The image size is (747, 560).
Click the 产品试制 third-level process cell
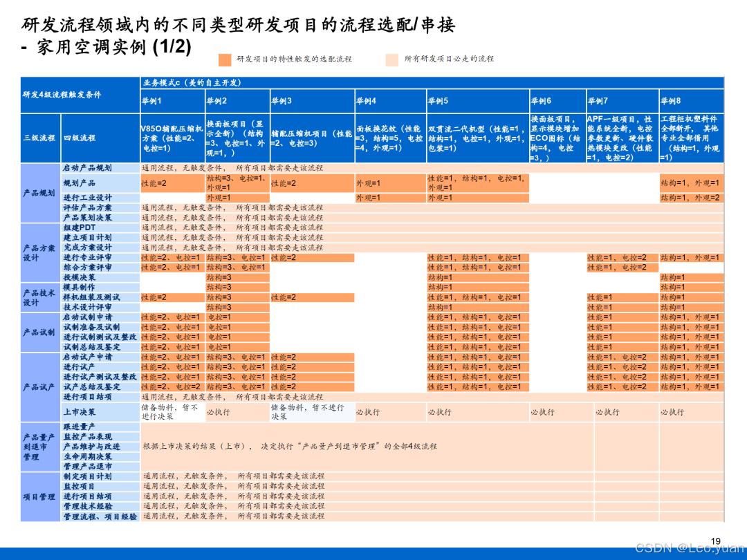(x=41, y=333)
